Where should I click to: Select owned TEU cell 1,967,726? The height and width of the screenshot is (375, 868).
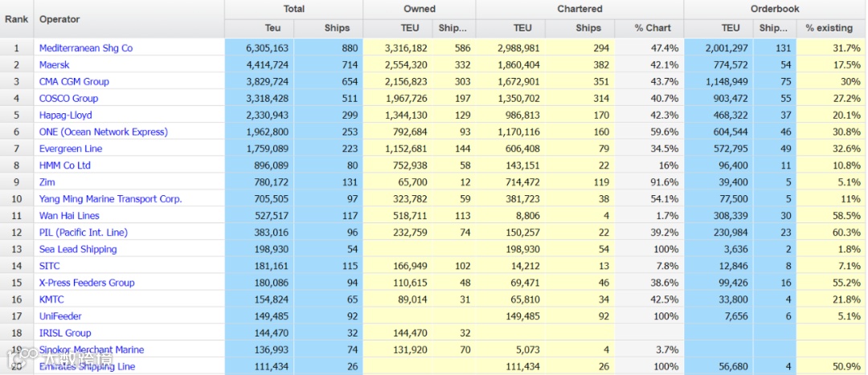pyautogui.click(x=398, y=99)
